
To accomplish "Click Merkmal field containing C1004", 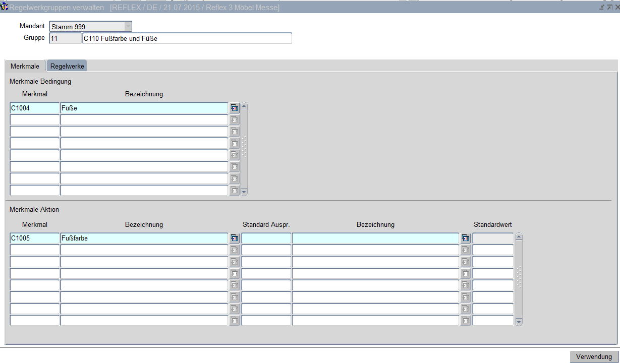I will click(34, 108).
